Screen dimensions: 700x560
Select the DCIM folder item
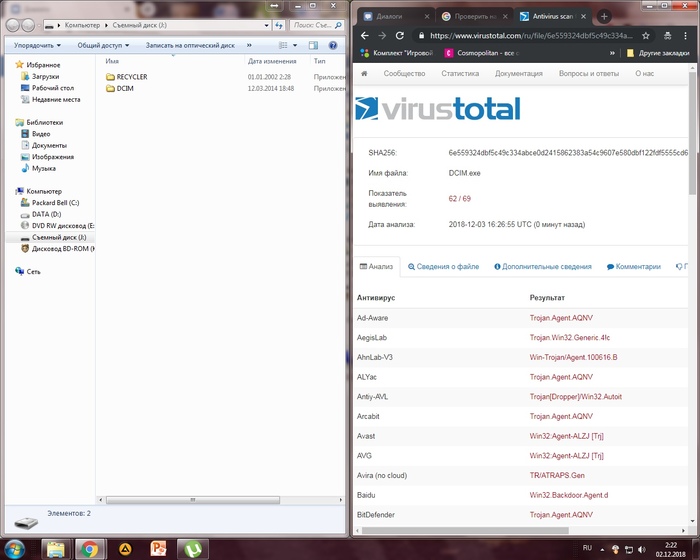pos(120,88)
